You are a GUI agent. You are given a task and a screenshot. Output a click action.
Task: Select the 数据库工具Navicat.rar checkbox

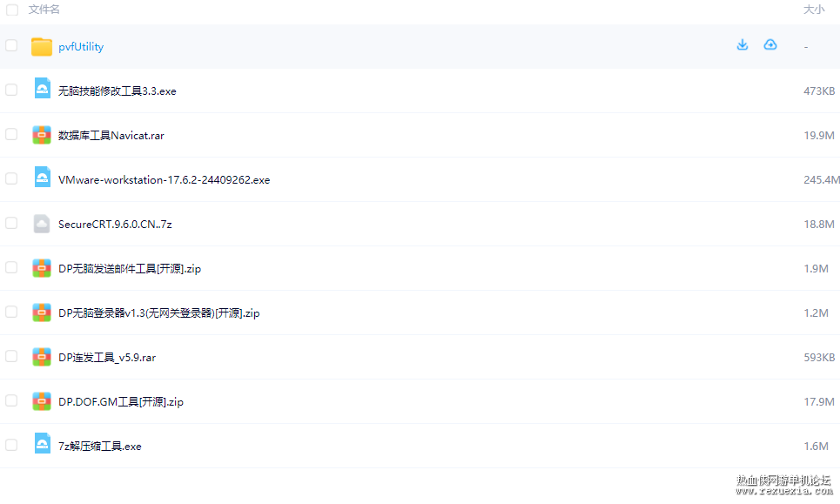click(11, 134)
